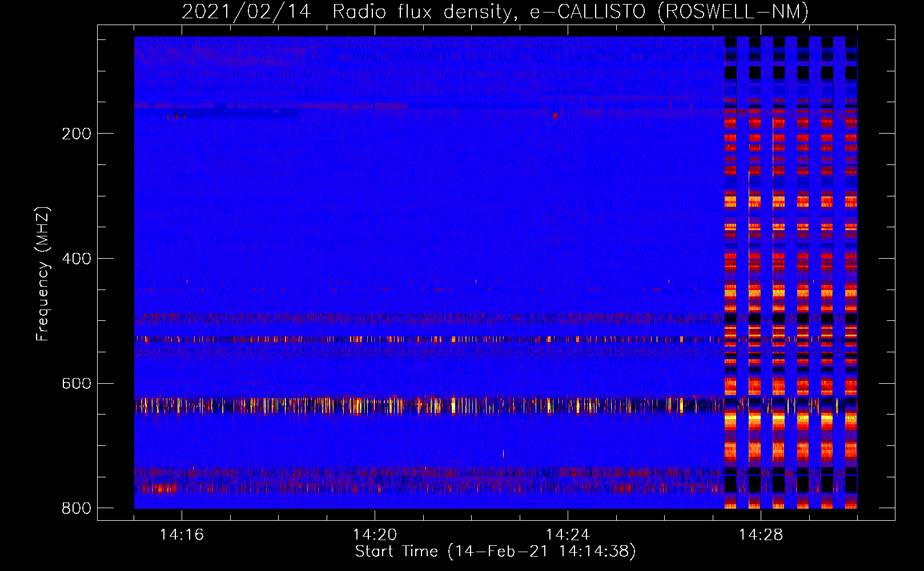Click the 'Start Time (14-Feb-21 14:14:38)' label
This screenshot has width=924, height=571.
tap(495, 552)
